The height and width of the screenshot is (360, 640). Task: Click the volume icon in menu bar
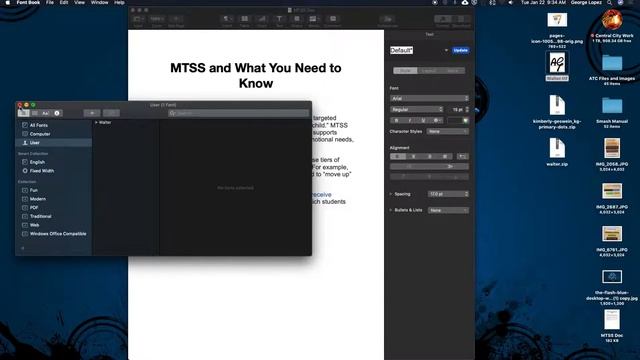pos(511,2)
